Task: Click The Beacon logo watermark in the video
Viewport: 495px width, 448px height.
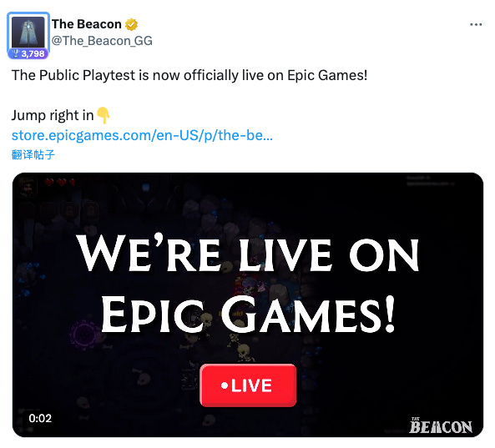Action: point(441,425)
